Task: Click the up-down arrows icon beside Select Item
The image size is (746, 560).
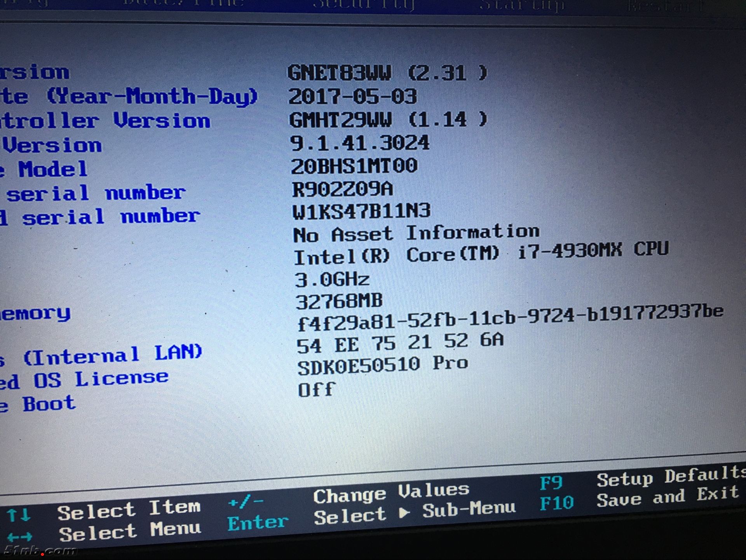Action: [18, 515]
